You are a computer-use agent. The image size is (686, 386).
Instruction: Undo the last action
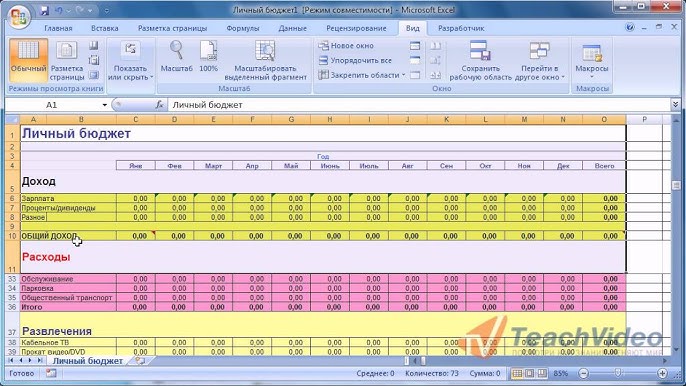(59, 10)
